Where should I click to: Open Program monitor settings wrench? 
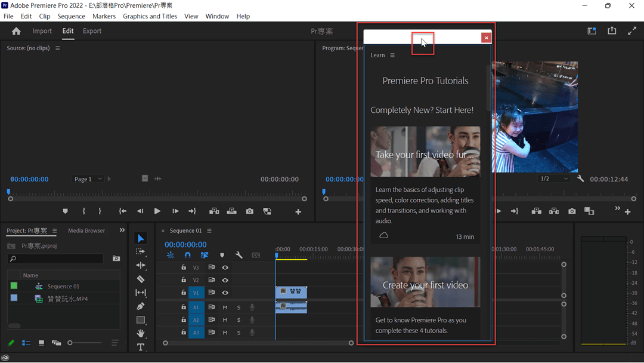(x=580, y=179)
